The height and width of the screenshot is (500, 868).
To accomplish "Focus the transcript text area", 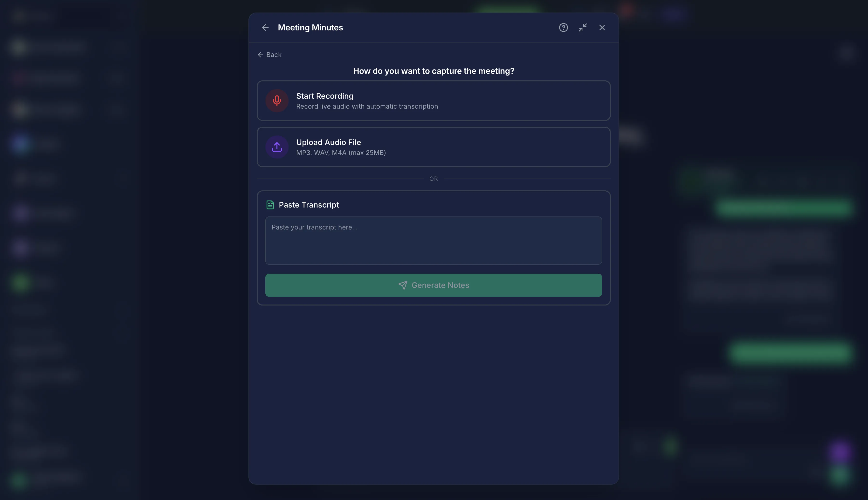I will click(x=433, y=240).
